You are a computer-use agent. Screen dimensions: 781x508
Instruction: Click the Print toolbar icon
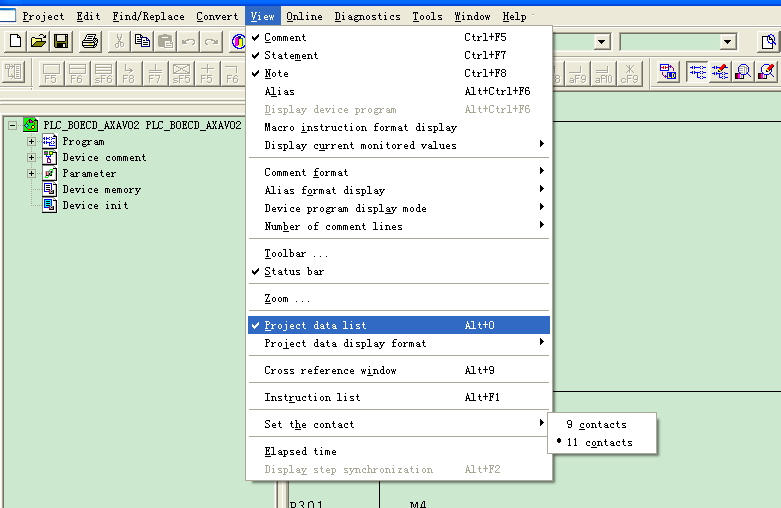(90, 42)
